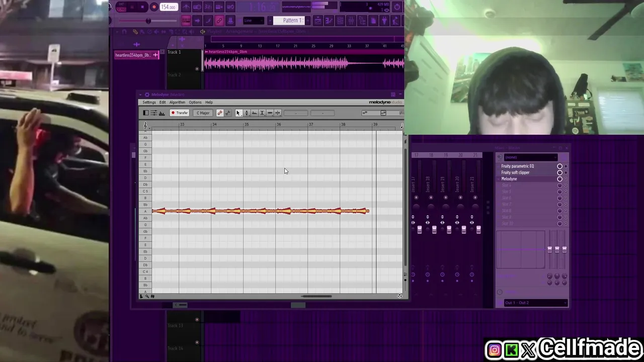
Task: Click the first Melodyne inspector value field
Action: point(295,113)
